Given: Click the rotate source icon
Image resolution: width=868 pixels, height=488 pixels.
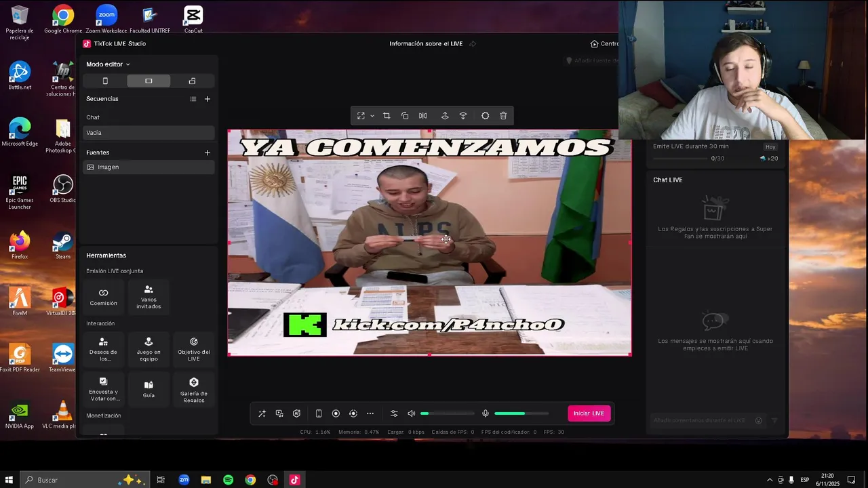Looking at the screenshot, I should pos(405,116).
